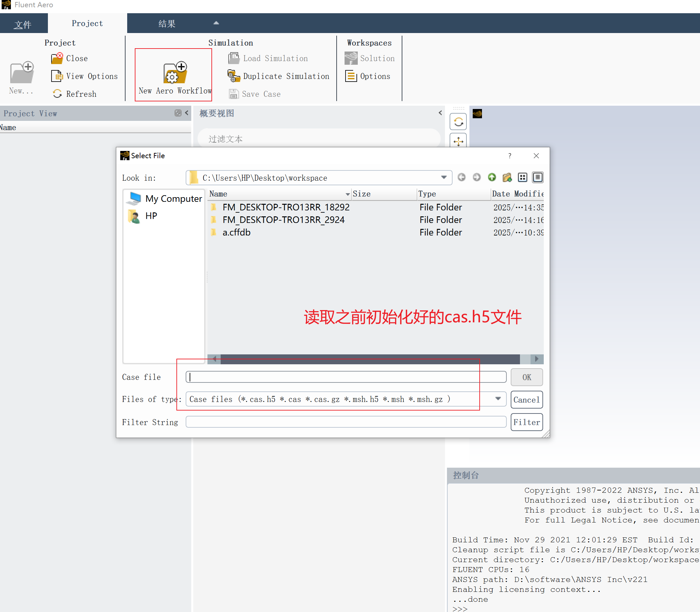Switch to the 结果 tab
The image size is (700, 612).
167,23
